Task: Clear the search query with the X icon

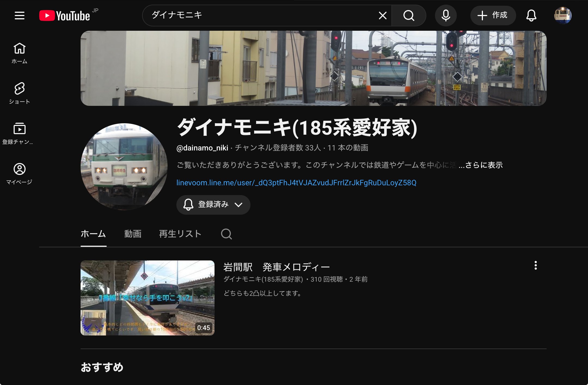Action: pos(382,16)
